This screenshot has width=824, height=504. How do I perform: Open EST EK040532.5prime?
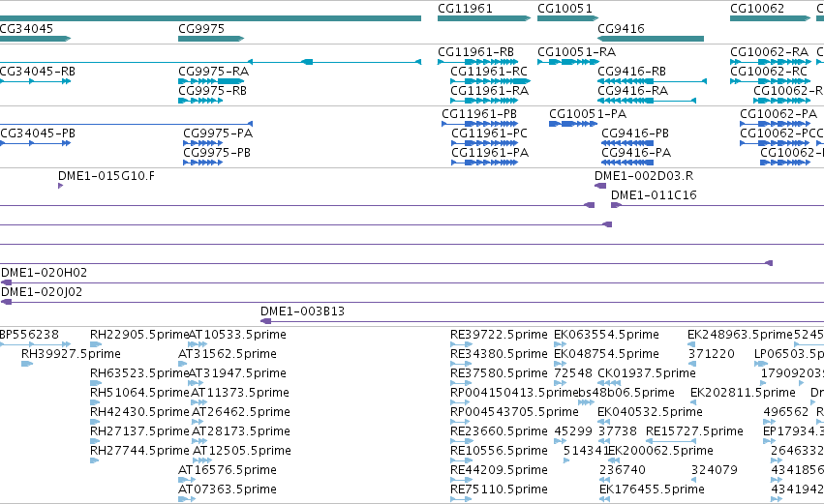coord(650,412)
